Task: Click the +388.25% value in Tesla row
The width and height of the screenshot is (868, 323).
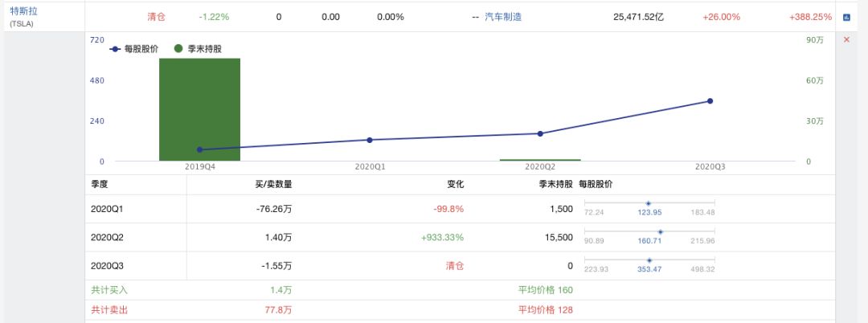Action: pyautogui.click(x=810, y=17)
